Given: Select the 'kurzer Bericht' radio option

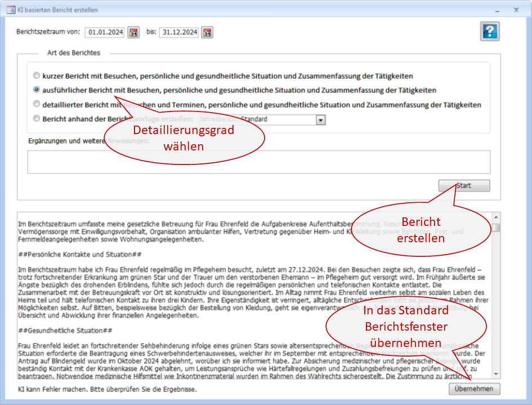Looking at the screenshot, I should 37,75.
